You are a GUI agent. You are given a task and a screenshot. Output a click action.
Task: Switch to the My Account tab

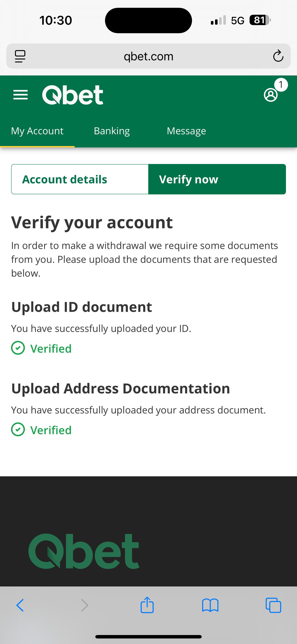click(x=37, y=131)
